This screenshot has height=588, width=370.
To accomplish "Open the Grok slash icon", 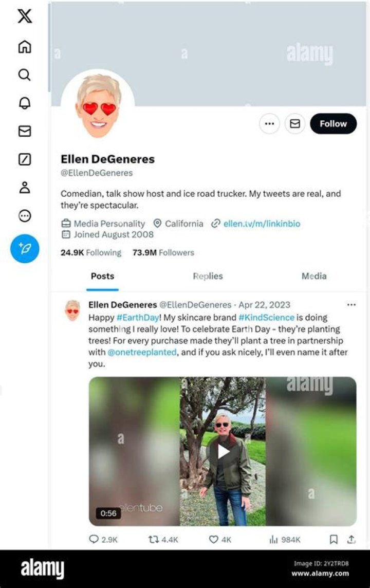I will click(x=25, y=159).
